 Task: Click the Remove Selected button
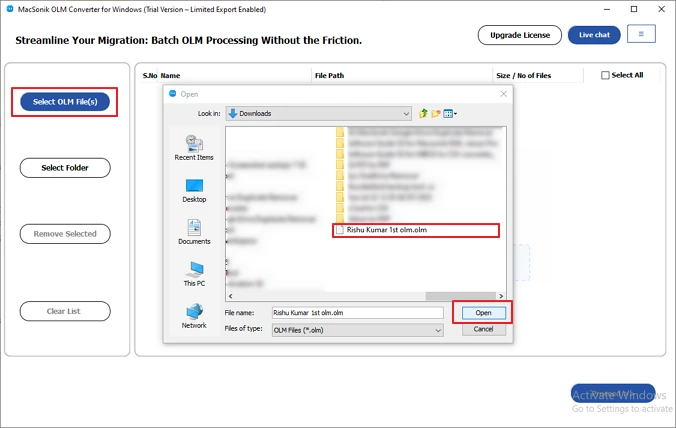(x=65, y=234)
